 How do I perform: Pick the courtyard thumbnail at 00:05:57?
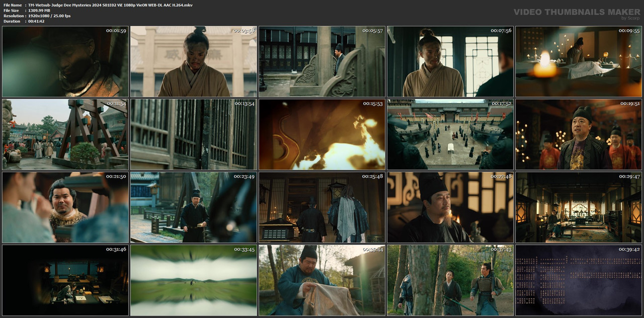coord(322,62)
